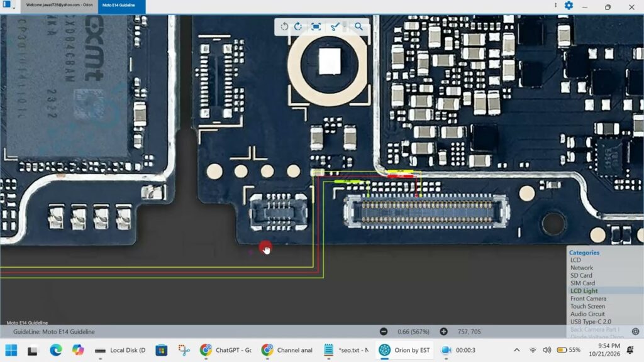The height and width of the screenshot is (362, 644).
Task: Open notifications bell icon
Action: pos(630,350)
